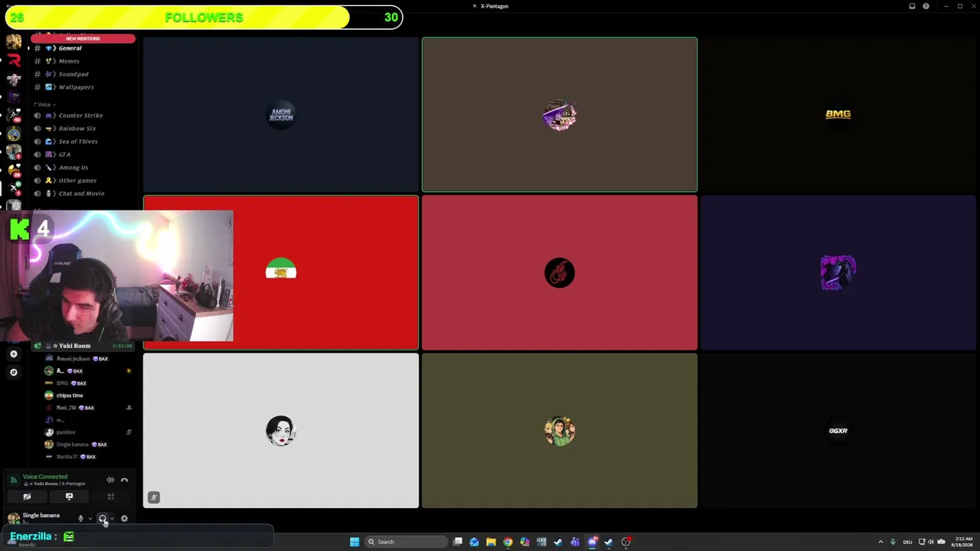Focus the BMG video tile

tap(838, 115)
